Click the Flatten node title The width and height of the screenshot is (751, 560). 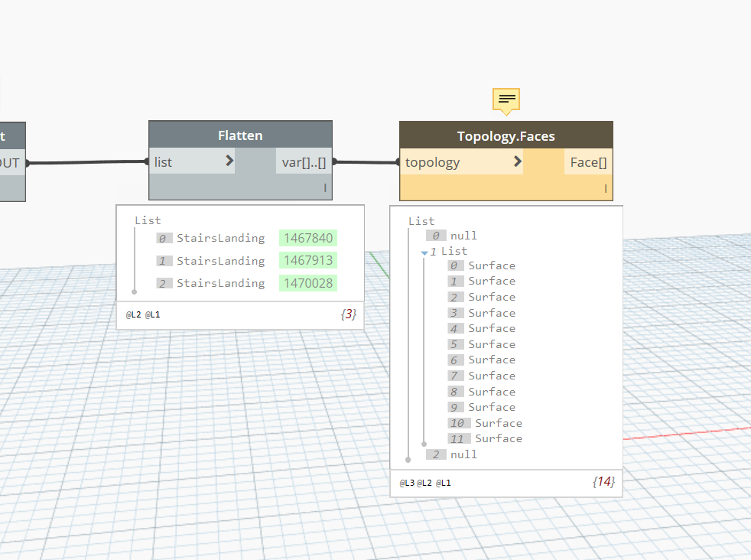pos(240,135)
